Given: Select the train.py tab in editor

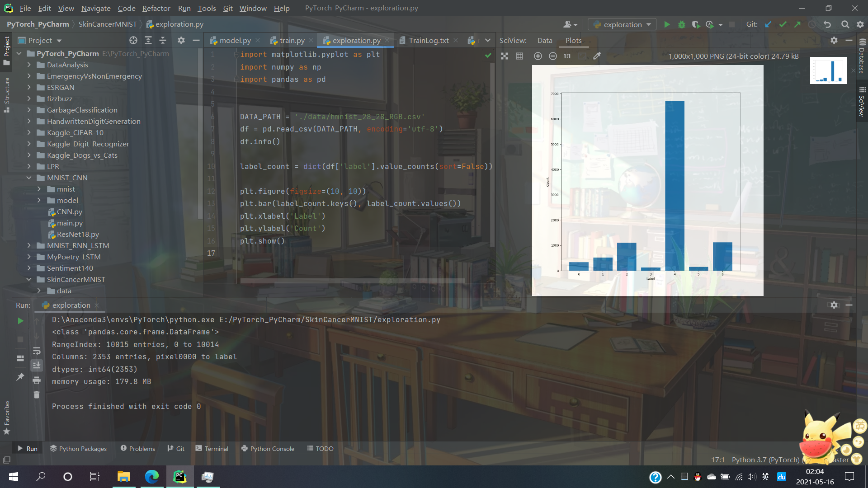Looking at the screenshot, I should 292,41.
